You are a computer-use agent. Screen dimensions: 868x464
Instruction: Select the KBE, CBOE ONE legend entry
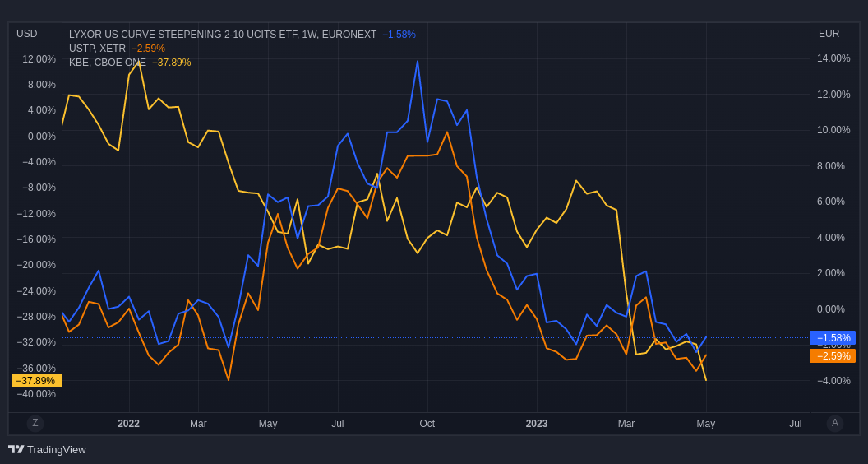[107, 63]
